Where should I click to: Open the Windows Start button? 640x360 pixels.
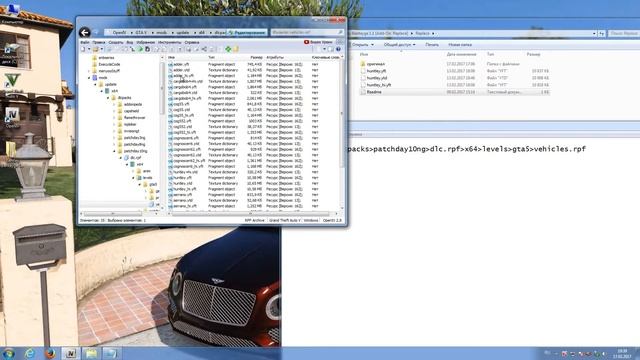[8, 353]
